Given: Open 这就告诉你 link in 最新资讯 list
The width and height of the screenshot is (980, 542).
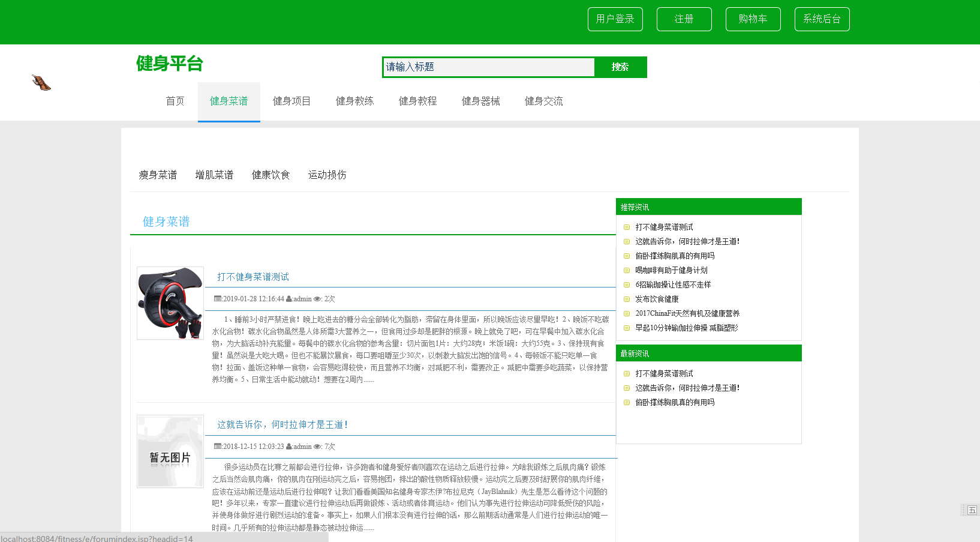Looking at the screenshot, I should pyautogui.click(x=687, y=388).
